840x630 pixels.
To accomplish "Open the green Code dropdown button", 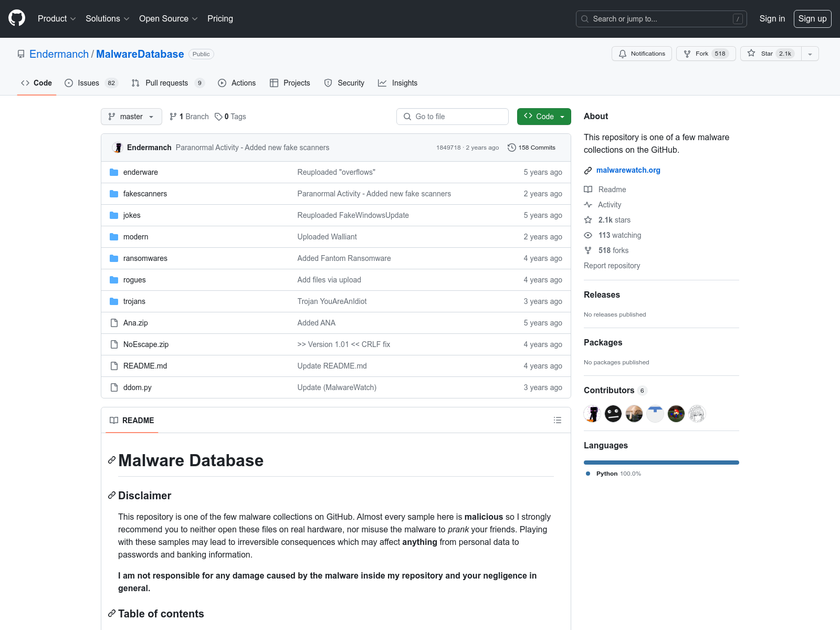I will [544, 117].
